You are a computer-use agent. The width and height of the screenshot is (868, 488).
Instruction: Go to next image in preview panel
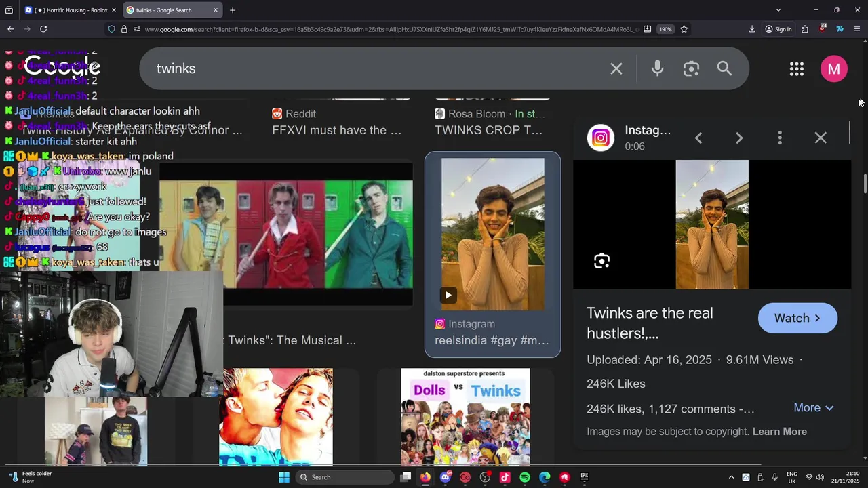point(739,138)
